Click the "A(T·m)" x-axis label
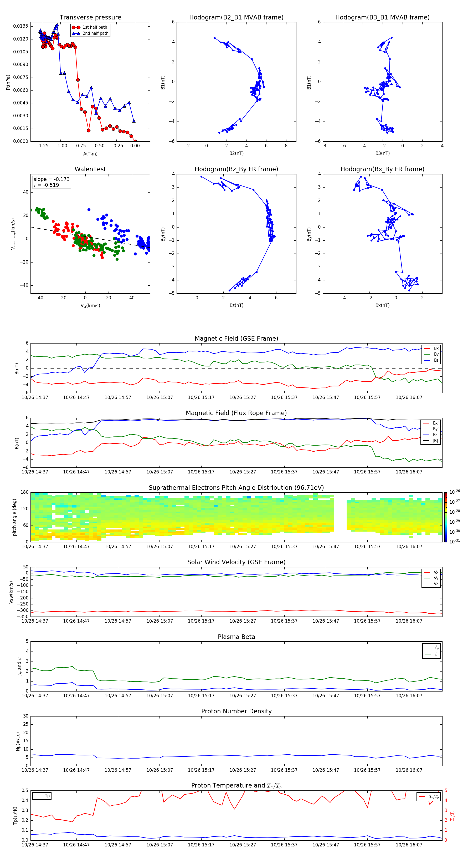 90,154
